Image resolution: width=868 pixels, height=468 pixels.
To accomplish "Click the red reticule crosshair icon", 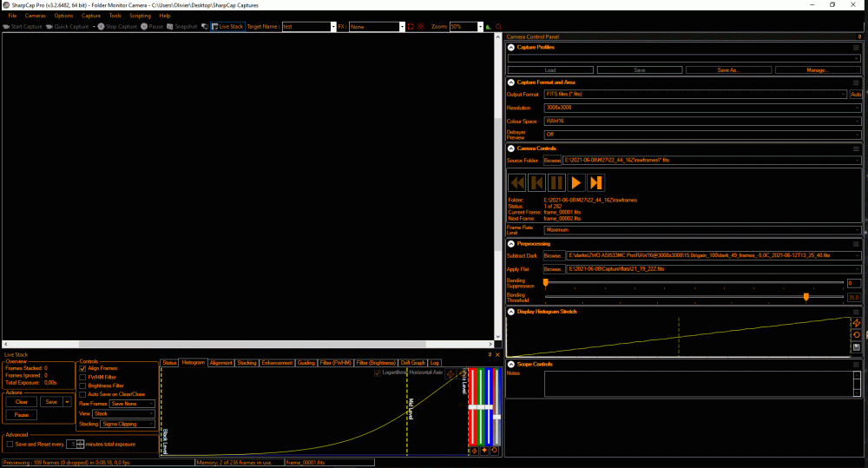I will point(421,27).
